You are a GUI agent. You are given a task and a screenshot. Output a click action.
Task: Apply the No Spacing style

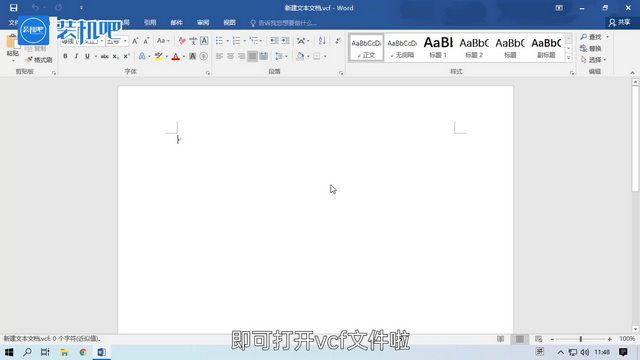pos(402,47)
